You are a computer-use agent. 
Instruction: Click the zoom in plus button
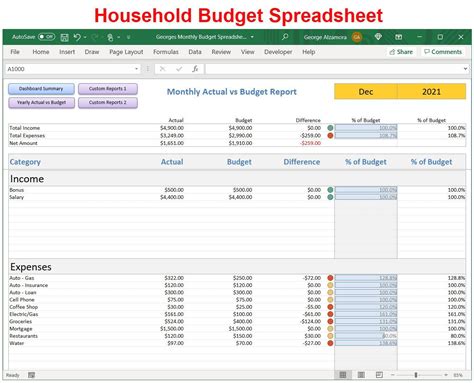point(446,375)
